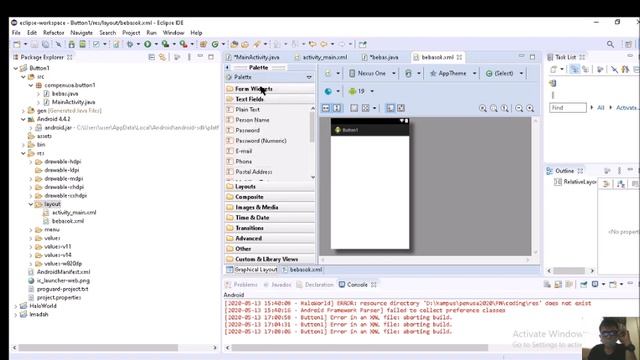This screenshot has height=360, width=640.
Task: Click the Activate link in Task List
Action: (626, 107)
